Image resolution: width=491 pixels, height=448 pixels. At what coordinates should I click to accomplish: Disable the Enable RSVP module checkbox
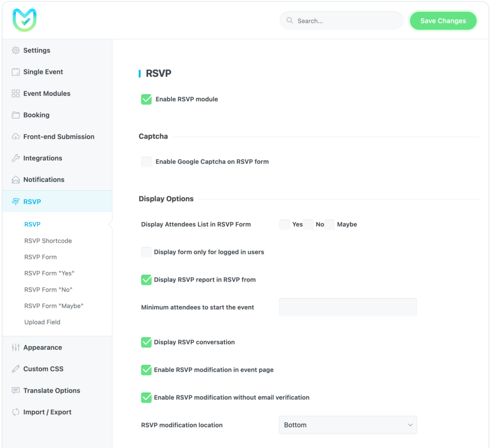pos(146,99)
